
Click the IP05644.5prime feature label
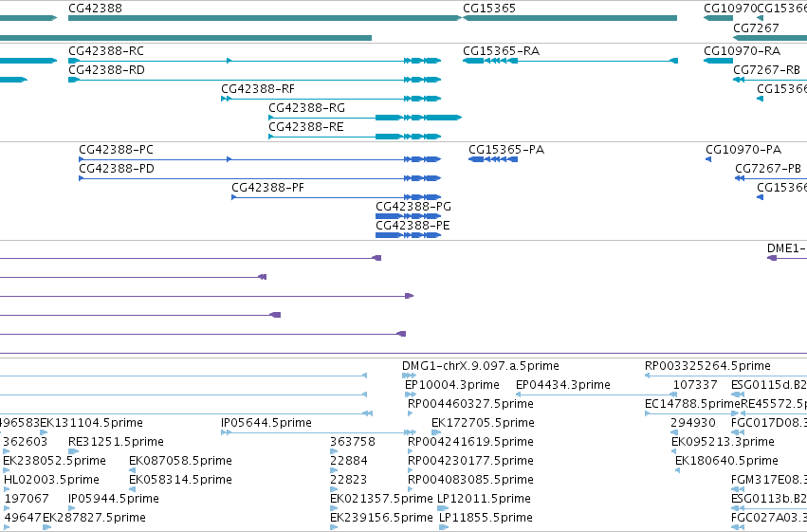pos(266,423)
